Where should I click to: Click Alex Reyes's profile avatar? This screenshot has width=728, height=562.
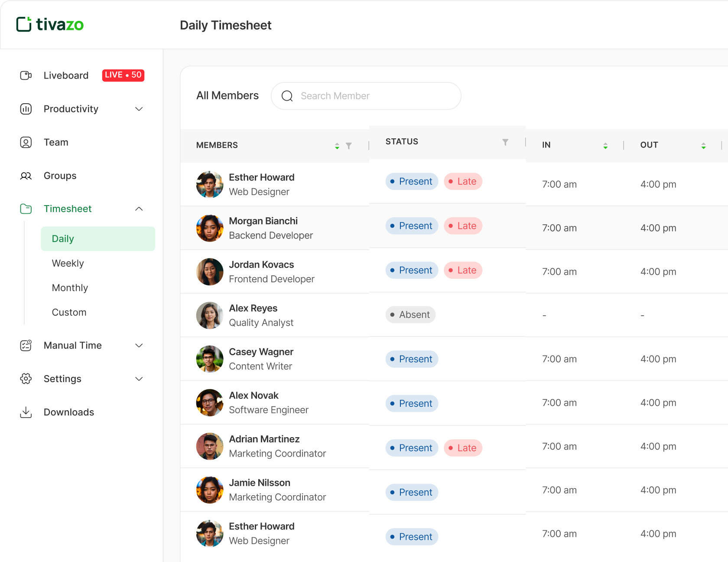click(x=210, y=315)
